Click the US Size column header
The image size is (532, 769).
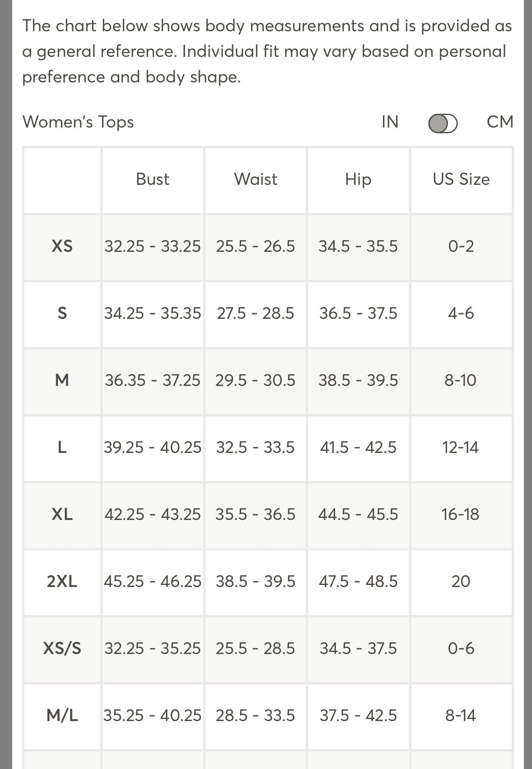pyautogui.click(x=461, y=179)
